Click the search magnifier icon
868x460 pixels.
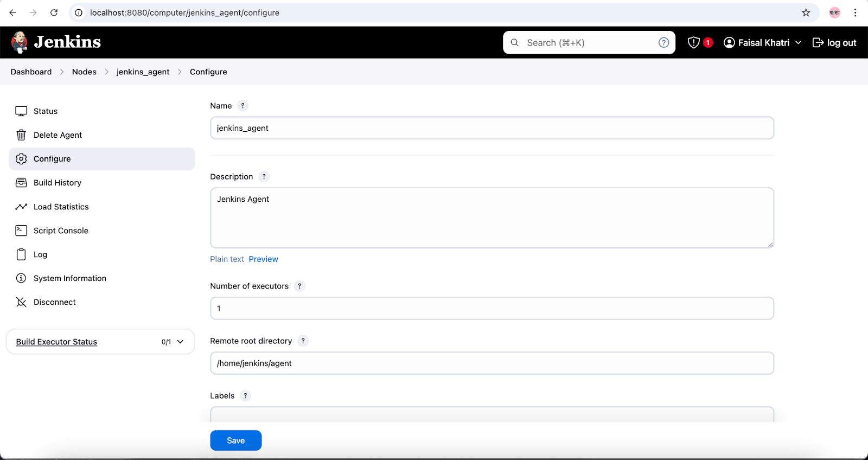click(515, 42)
